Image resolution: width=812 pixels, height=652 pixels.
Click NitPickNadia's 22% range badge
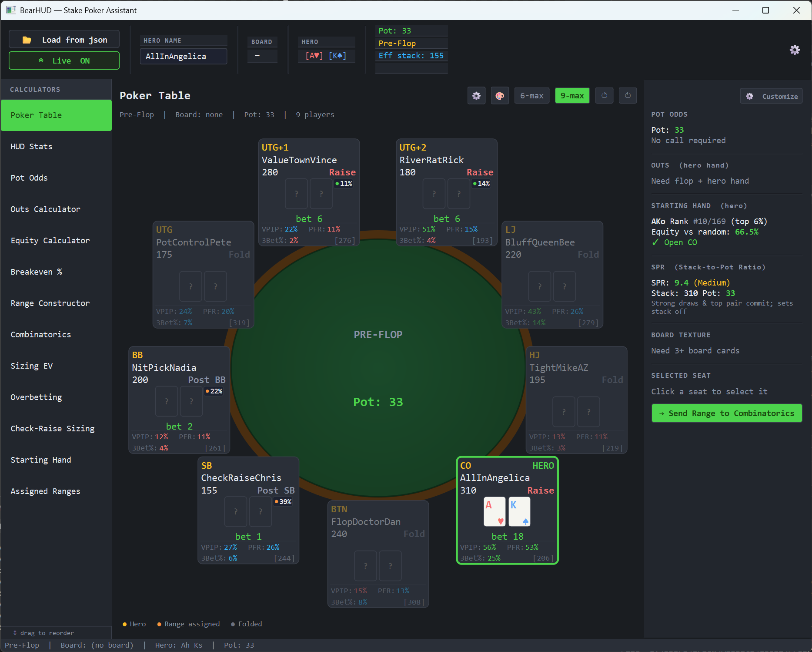(214, 391)
